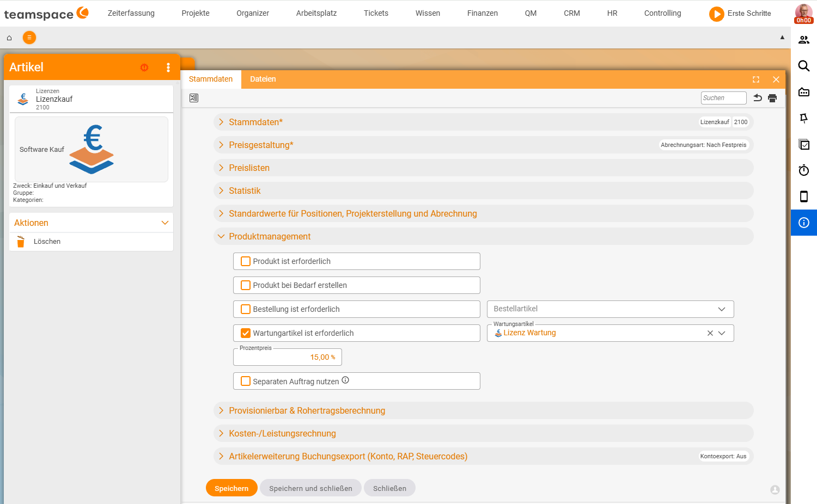
Task: Open the briefcase icon in right sidebar
Action: tap(804, 92)
